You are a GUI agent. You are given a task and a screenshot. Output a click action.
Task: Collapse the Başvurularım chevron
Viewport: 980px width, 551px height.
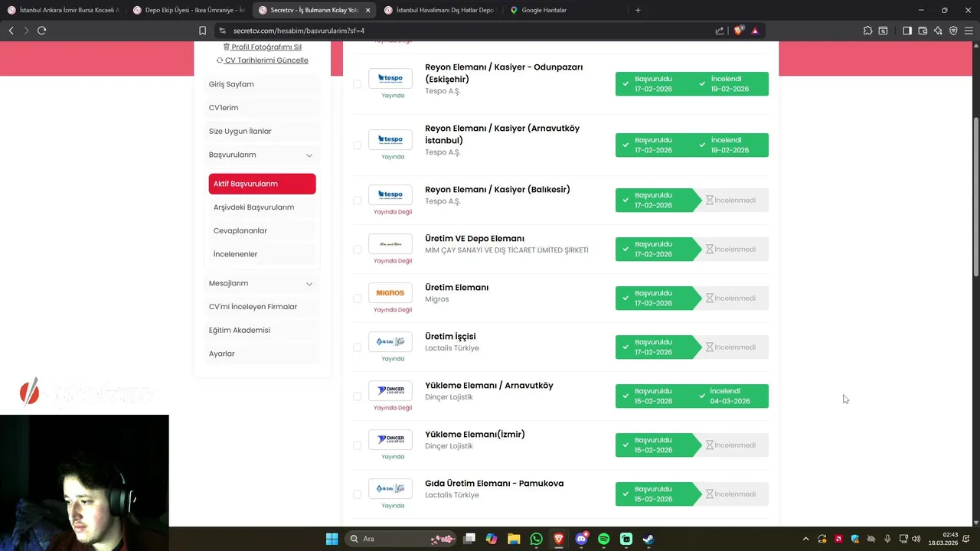tap(309, 155)
